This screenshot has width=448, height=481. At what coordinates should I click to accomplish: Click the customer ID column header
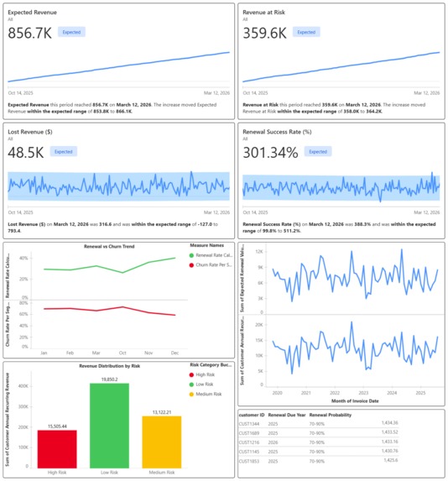(252, 415)
